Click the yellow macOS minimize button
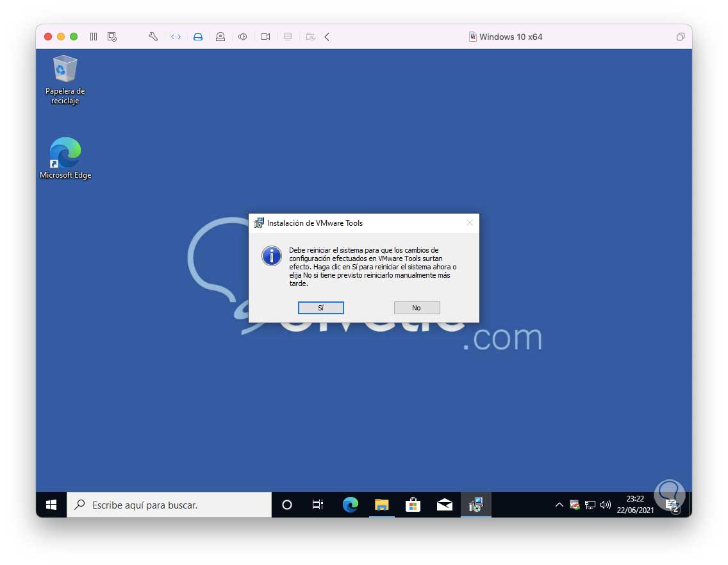The image size is (728, 565). point(61,37)
